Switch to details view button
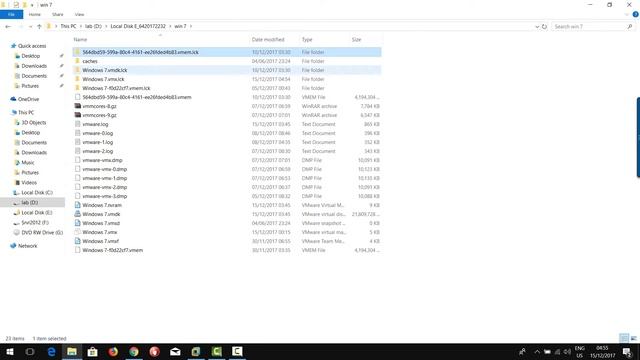 [624, 338]
